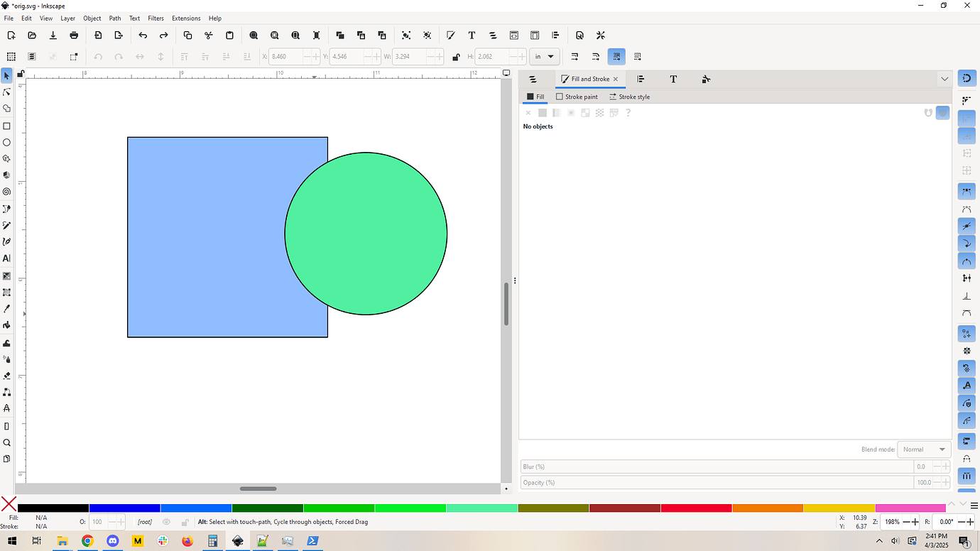Screen dimensions: 980x551
Task: Select the Ellipse tool
Action: pyautogui.click(x=7, y=142)
